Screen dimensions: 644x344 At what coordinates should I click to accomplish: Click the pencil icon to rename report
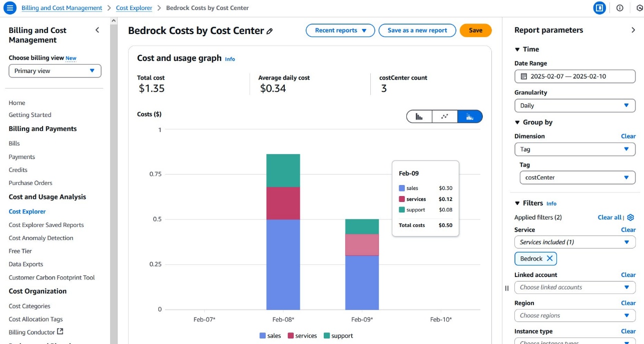270,31
